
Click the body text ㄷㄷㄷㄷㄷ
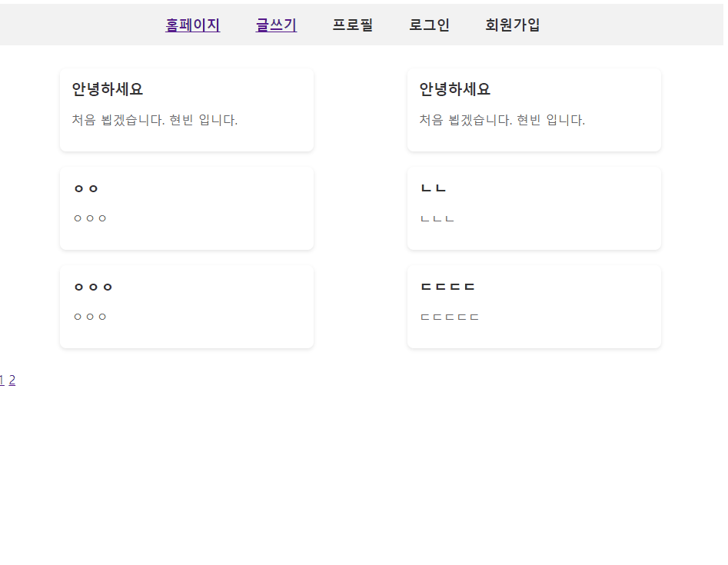point(450,317)
